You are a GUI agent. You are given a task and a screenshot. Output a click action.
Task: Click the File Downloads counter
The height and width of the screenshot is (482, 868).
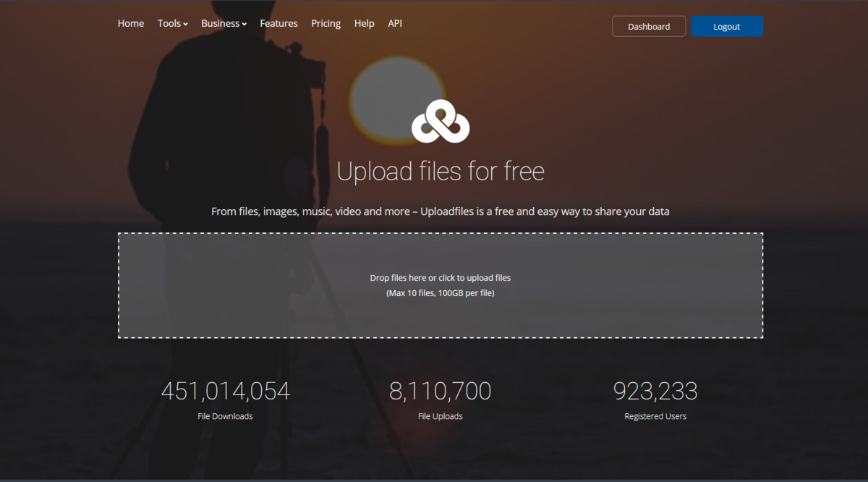click(225, 391)
